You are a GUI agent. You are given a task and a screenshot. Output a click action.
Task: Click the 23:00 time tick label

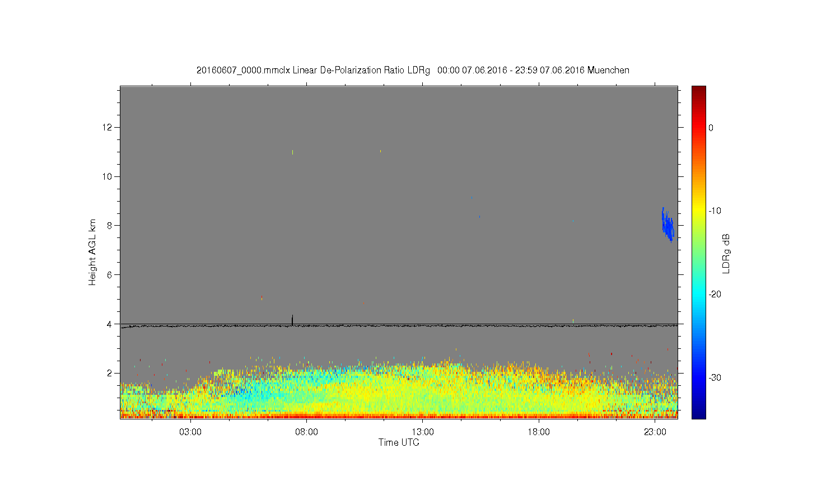click(x=655, y=432)
